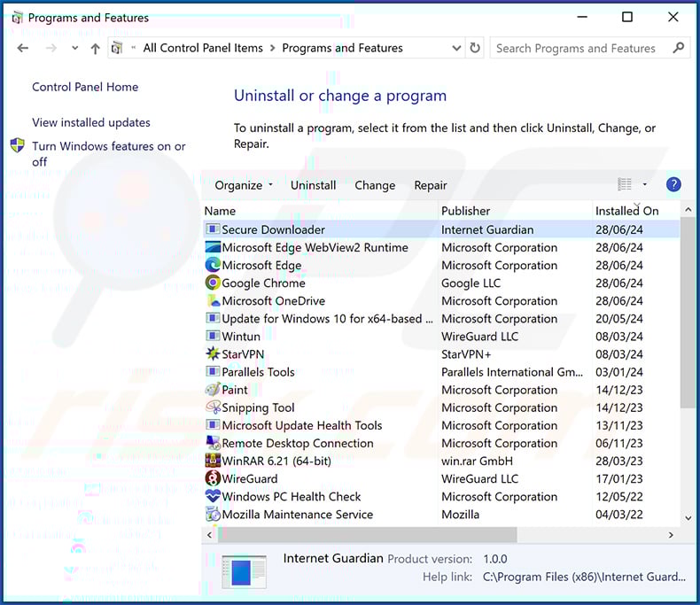
Task: Sort by the Publisher column header
Action: tap(515, 211)
